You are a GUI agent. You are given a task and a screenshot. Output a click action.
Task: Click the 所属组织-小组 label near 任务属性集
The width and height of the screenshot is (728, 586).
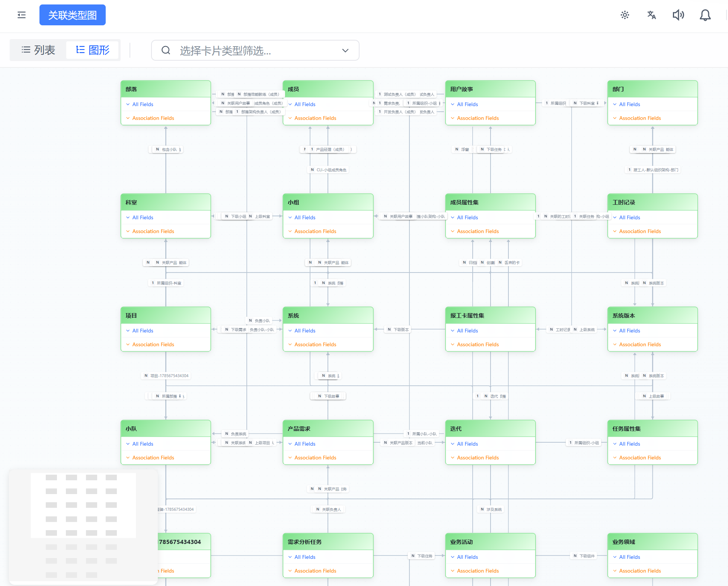pyautogui.click(x=584, y=443)
